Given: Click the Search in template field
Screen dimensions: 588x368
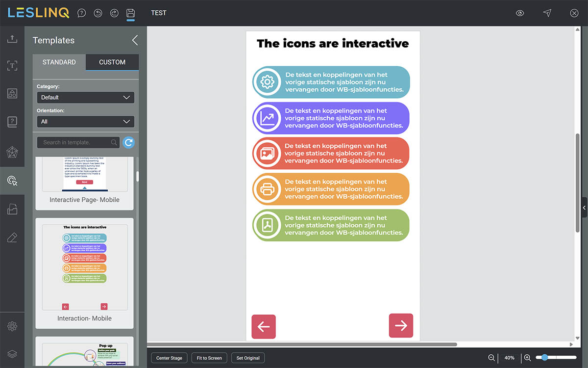Looking at the screenshot, I should pyautogui.click(x=78, y=142).
